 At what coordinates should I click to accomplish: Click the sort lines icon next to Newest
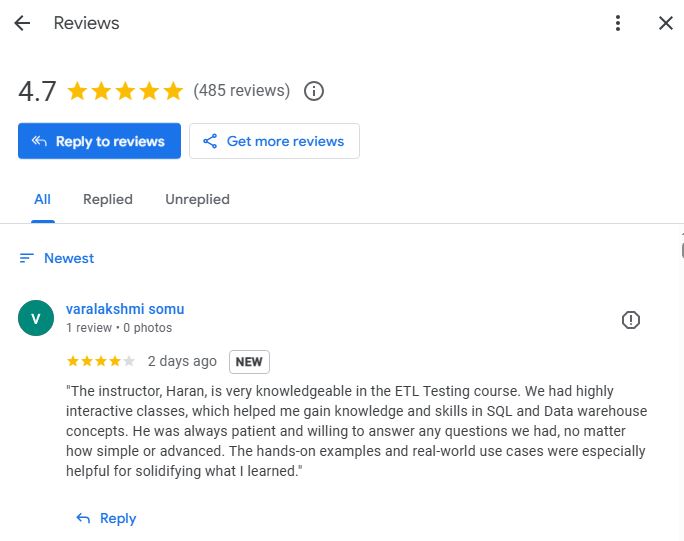pyautogui.click(x=26, y=258)
